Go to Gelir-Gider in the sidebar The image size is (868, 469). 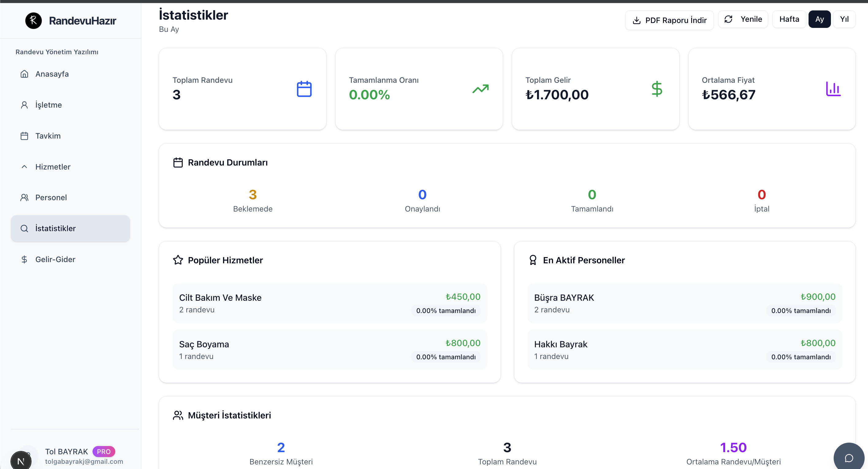(55, 259)
